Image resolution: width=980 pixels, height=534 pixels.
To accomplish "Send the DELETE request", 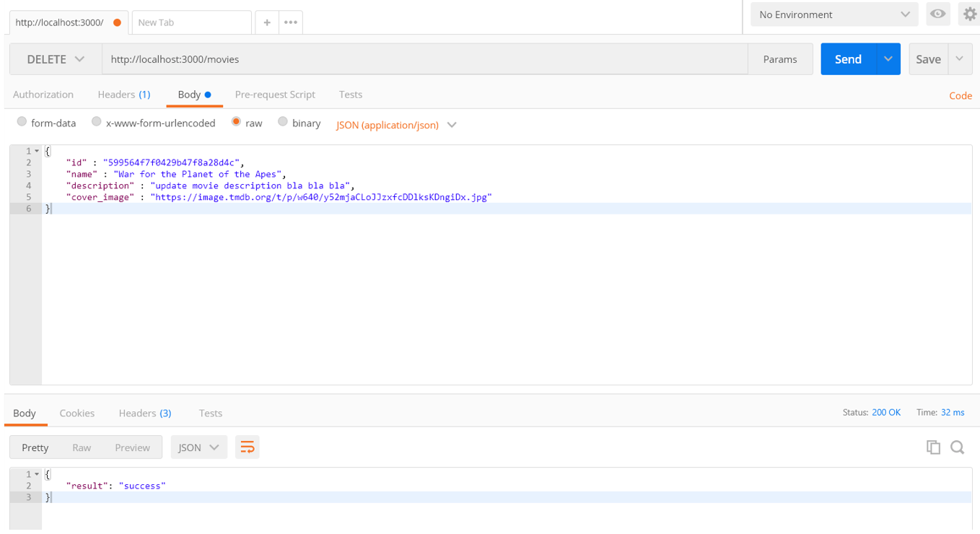I will (848, 59).
